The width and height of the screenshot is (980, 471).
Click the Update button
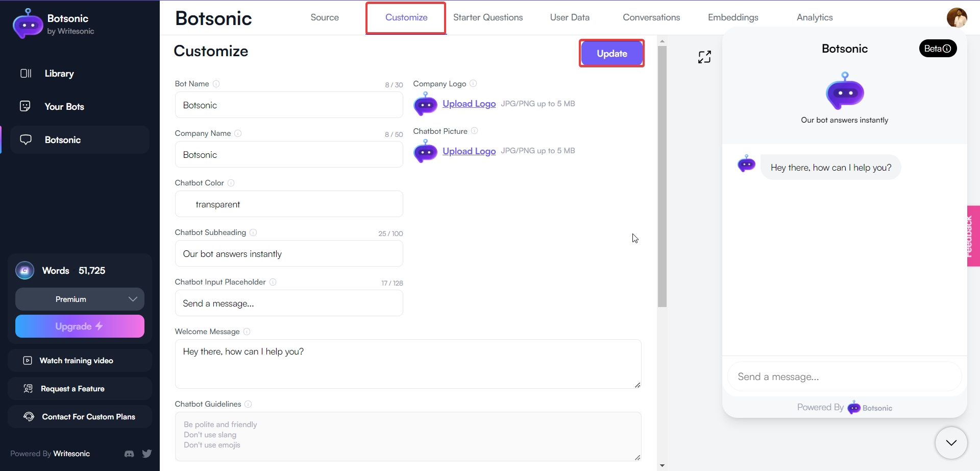coord(612,53)
